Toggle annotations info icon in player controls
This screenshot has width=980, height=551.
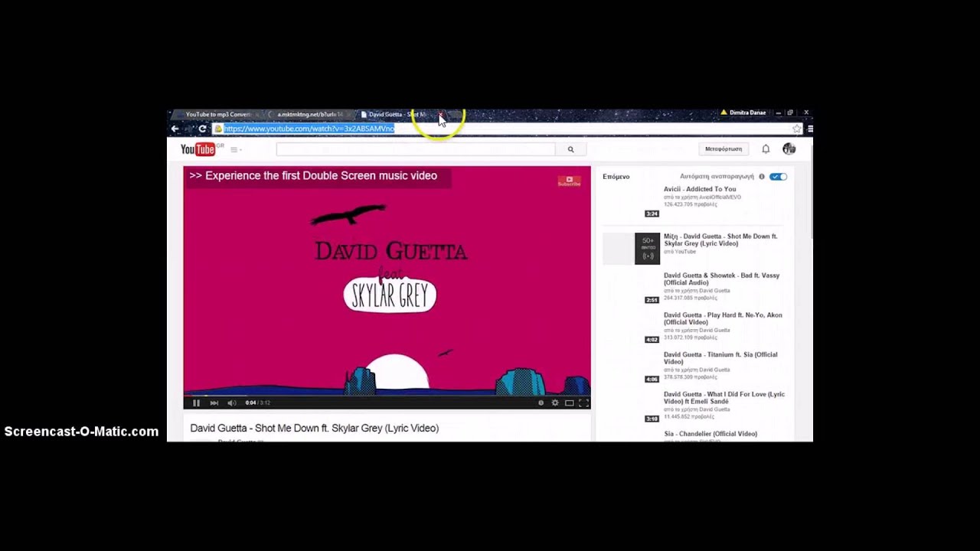pyautogui.click(x=541, y=403)
